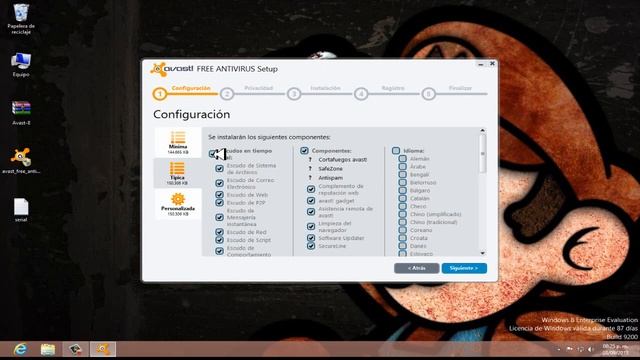This screenshot has width=640, height=360.
Task: Toggle the Escudo de Red checkbox
Action: [220, 232]
